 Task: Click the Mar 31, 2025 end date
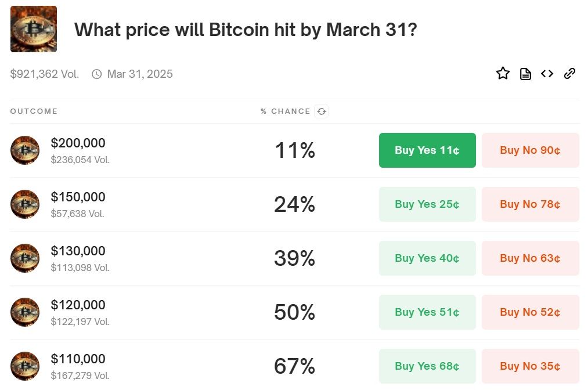coord(139,74)
